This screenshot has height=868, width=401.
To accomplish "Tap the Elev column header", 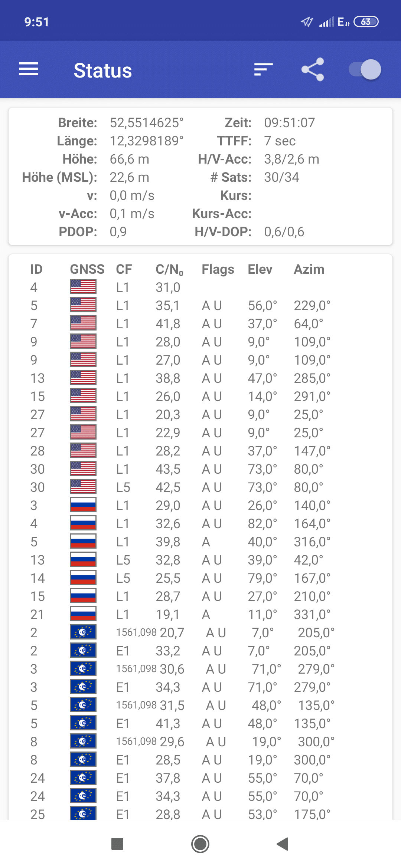I will 260,269.
